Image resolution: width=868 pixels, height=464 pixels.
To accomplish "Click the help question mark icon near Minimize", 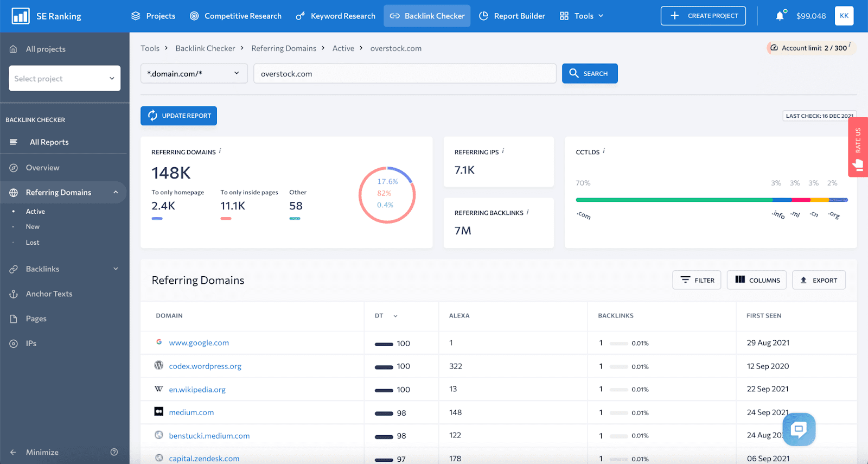I will pyautogui.click(x=114, y=452).
